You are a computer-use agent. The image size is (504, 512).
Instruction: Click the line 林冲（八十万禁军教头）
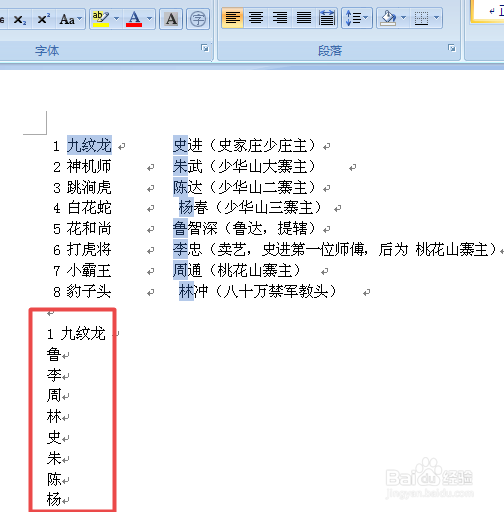258,292
